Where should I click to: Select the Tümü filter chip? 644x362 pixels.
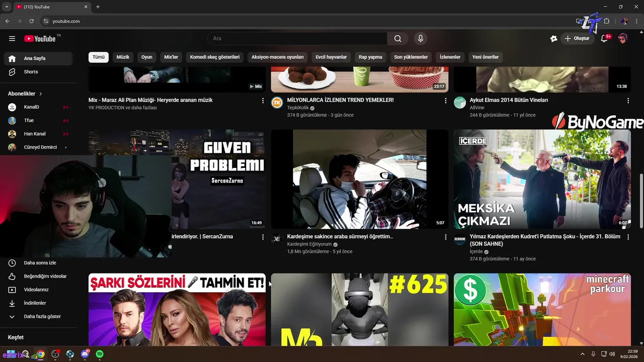99,57
